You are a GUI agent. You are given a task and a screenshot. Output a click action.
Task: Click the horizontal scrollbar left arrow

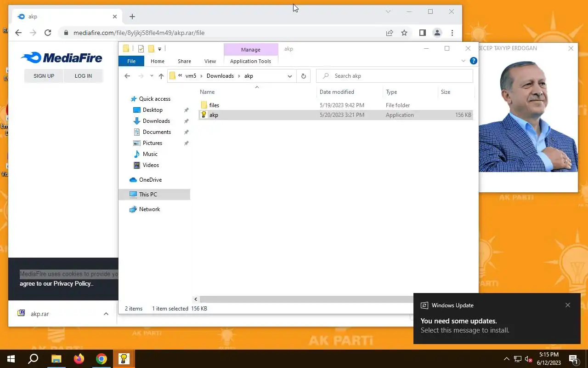(196, 299)
